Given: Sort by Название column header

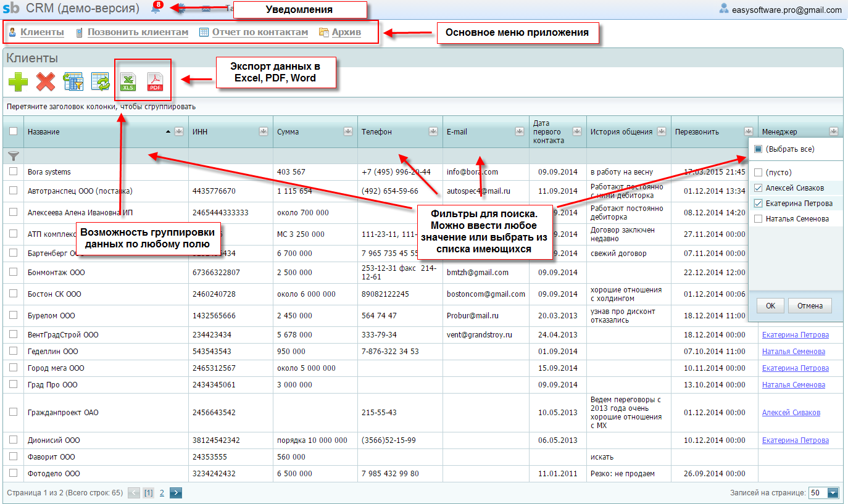Looking at the screenshot, I should [44, 131].
